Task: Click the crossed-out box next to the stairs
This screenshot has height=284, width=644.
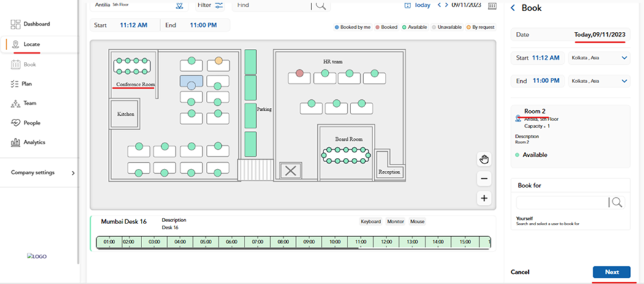Action: pyautogui.click(x=290, y=170)
